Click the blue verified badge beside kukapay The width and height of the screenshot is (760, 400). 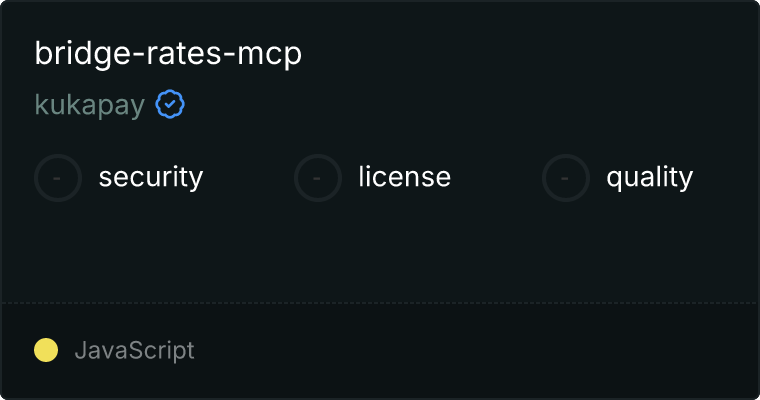tap(170, 104)
